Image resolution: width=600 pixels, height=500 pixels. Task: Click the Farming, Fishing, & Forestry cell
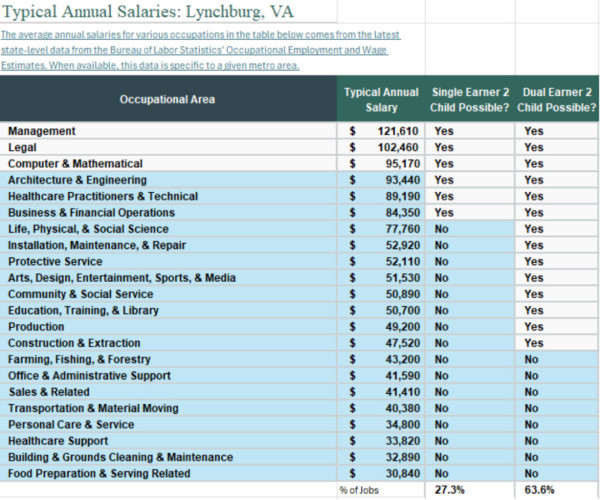pos(168,359)
